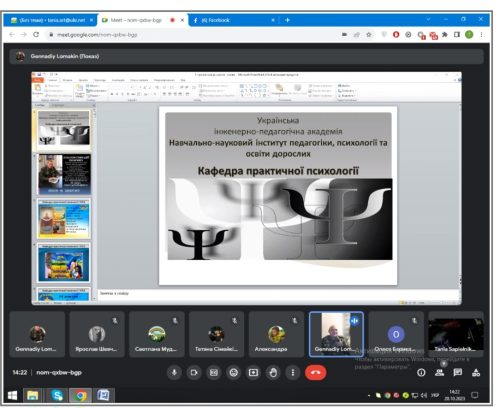The image size is (500, 408).
Task: Switch to the Facebook browser tab
Action: click(x=230, y=20)
